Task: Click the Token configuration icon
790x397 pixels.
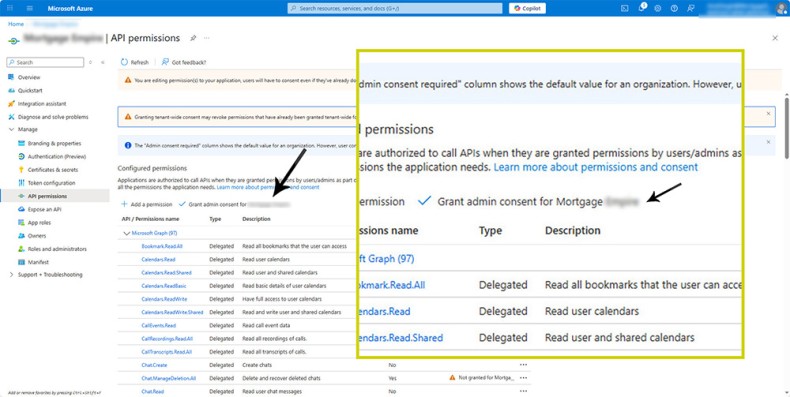Action: [x=21, y=183]
